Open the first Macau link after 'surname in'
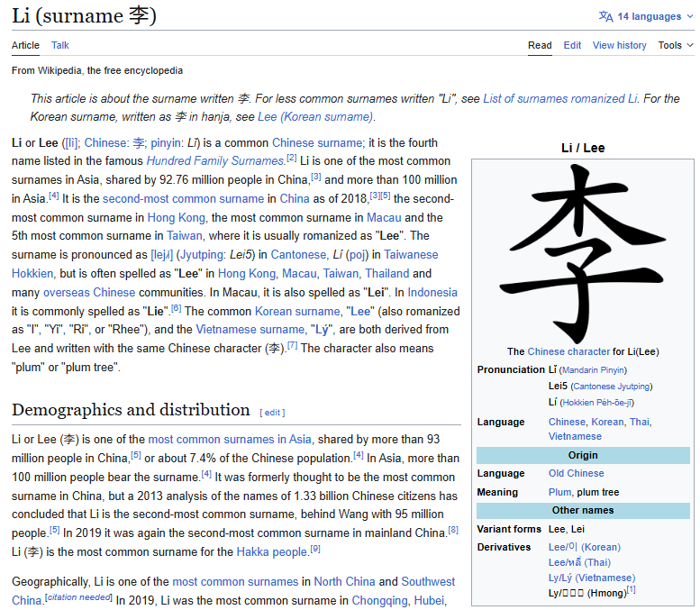The height and width of the screenshot is (610, 700). [384, 217]
